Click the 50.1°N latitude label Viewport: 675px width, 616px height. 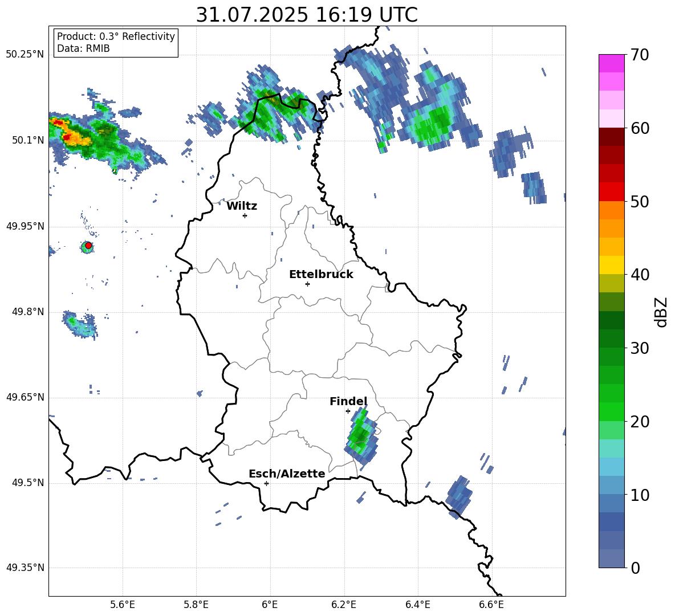click(27, 140)
